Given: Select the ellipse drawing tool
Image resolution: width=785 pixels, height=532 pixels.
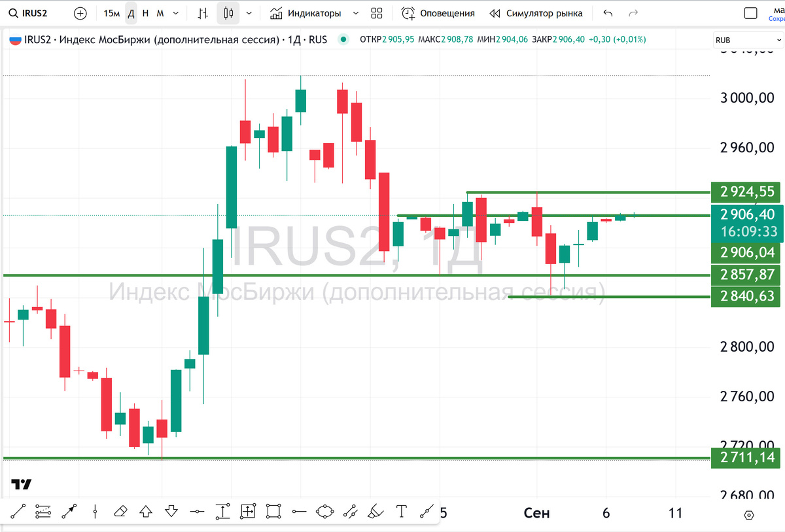Looking at the screenshot, I should pyautogui.click(x=324, y=511).
